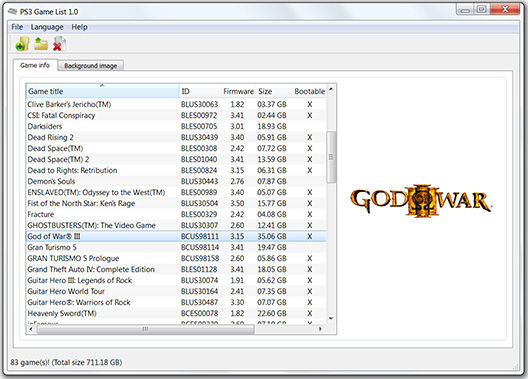528x379 pixels.
Task: Open the Help menu
Action: [79, 27]
